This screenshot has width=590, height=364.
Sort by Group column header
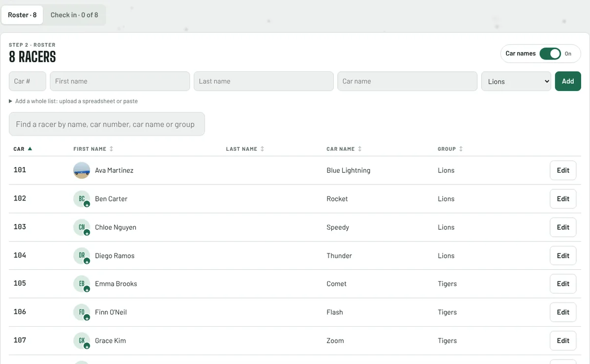(x=450, y=149)
